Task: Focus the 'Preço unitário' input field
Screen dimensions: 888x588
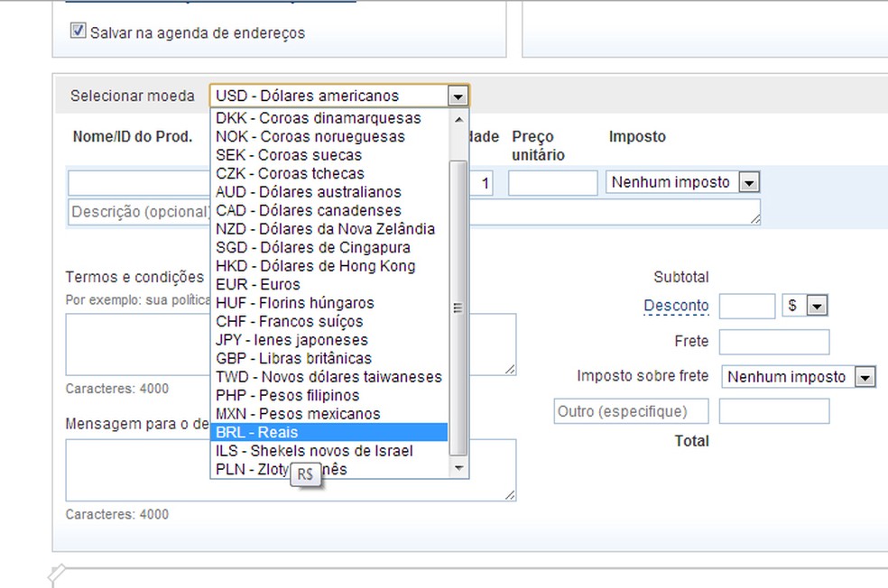Action: tap(552, 183)
